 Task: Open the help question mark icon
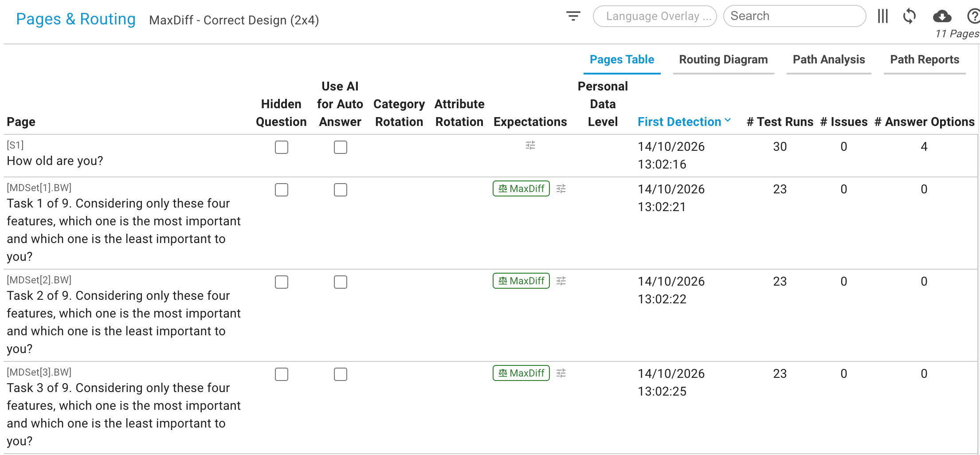(973, 16)
